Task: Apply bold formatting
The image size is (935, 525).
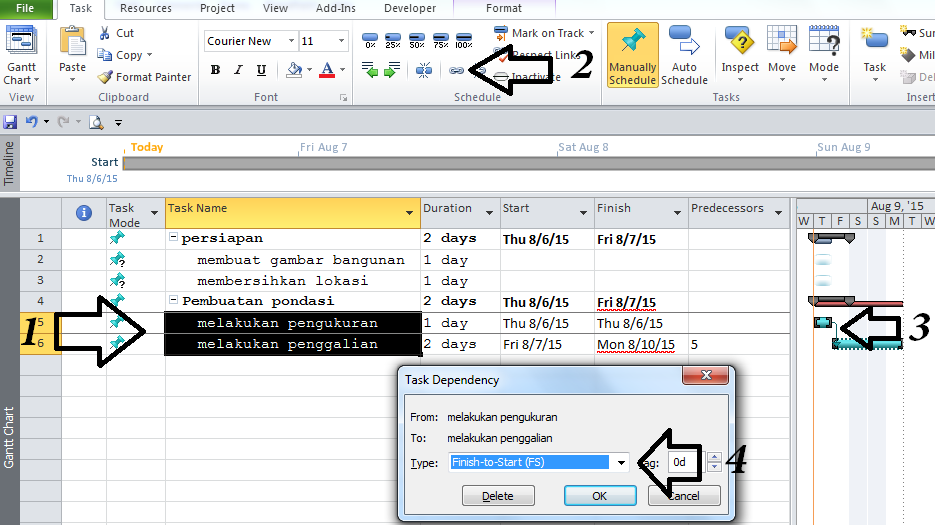Action: [215, 70]
